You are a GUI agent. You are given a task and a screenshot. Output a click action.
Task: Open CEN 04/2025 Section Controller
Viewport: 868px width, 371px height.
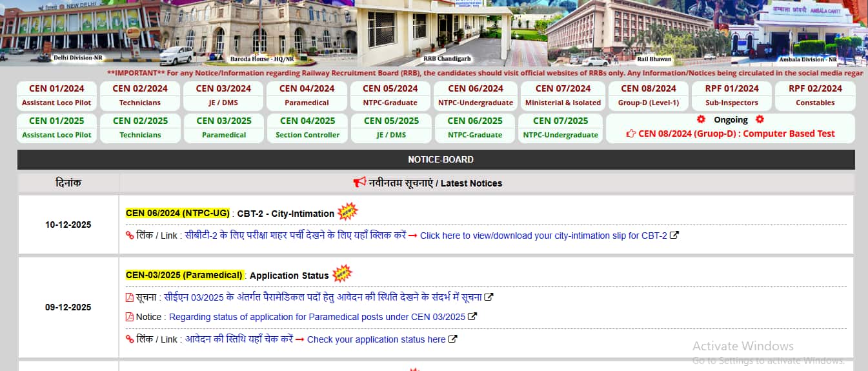click(307, 128)
